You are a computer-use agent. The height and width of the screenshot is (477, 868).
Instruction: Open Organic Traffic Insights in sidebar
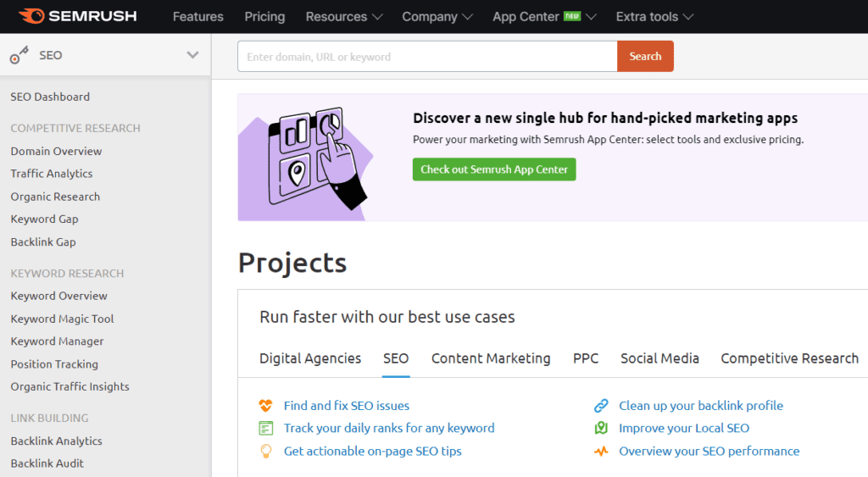(x=70, y=387)
